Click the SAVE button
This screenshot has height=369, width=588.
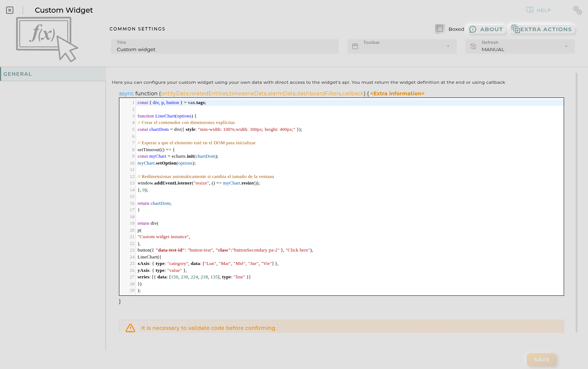click(x=542, y=360)
